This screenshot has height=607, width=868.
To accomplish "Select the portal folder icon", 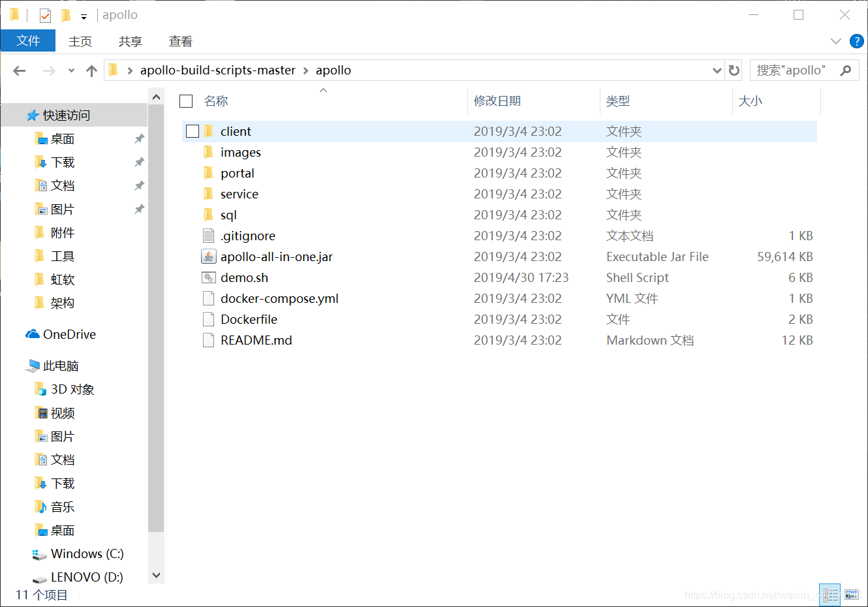I will 209,173.
